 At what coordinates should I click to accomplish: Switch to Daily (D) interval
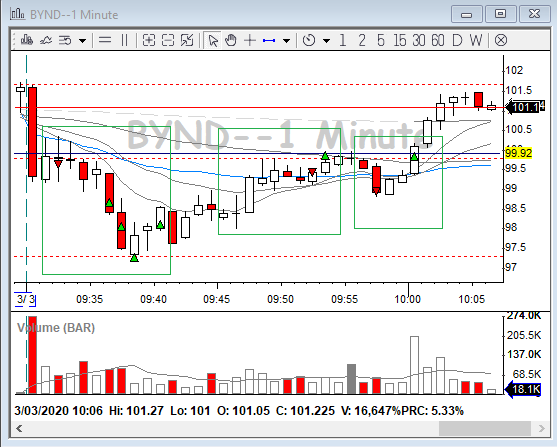[457, 40]
